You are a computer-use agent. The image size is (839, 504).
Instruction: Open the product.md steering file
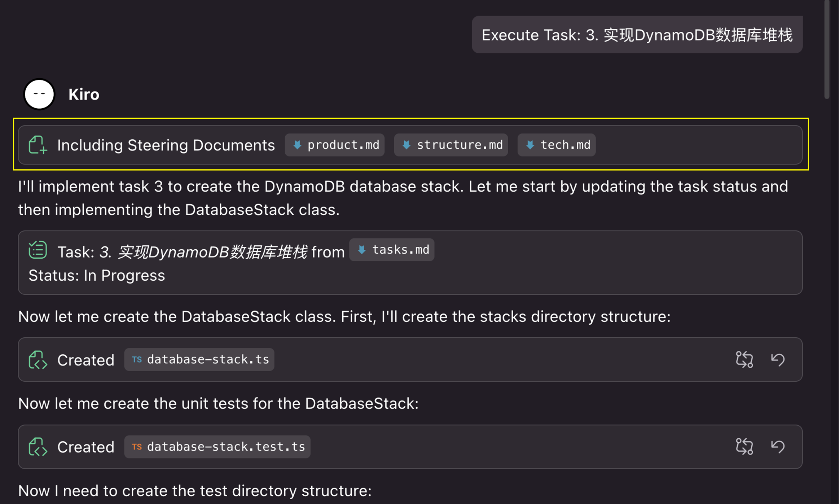tap(335, 145)
